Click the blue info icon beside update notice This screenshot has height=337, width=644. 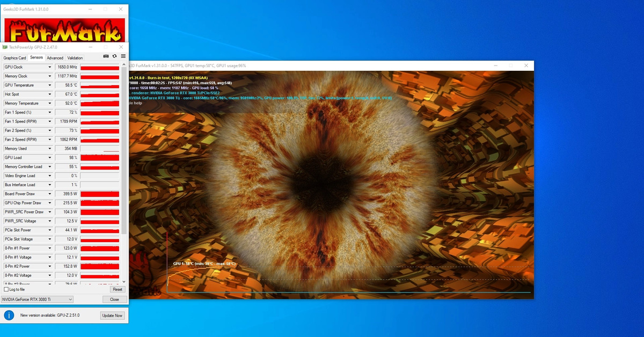point(9,315)
